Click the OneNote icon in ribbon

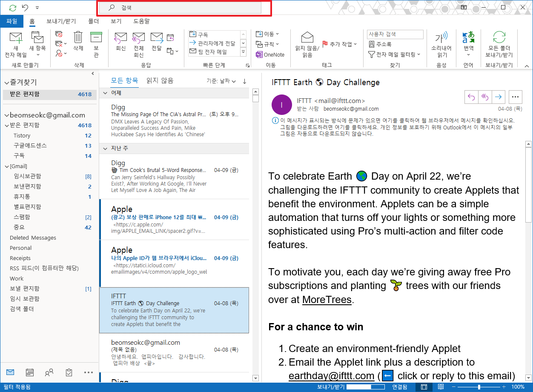[270, 54]
